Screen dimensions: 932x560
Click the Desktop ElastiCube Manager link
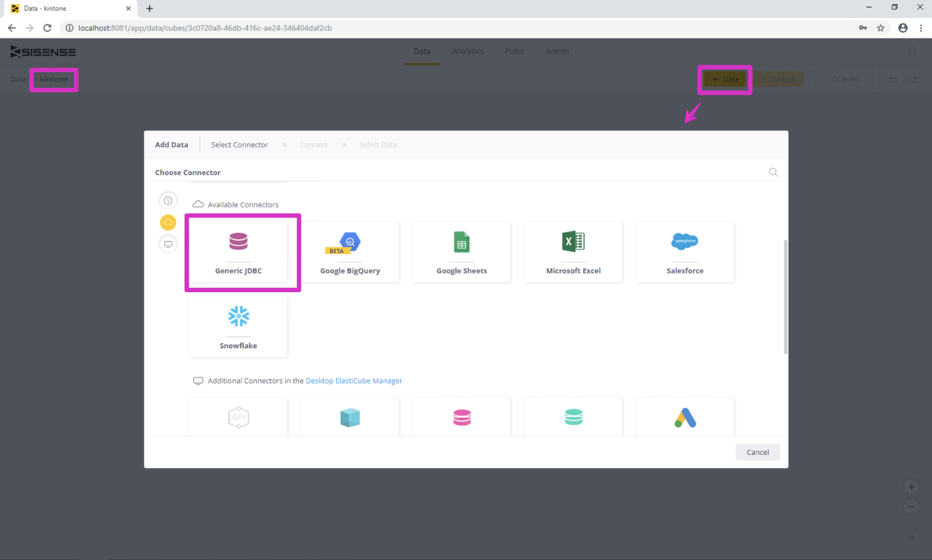pyautogui.click(x=354, y=381)
